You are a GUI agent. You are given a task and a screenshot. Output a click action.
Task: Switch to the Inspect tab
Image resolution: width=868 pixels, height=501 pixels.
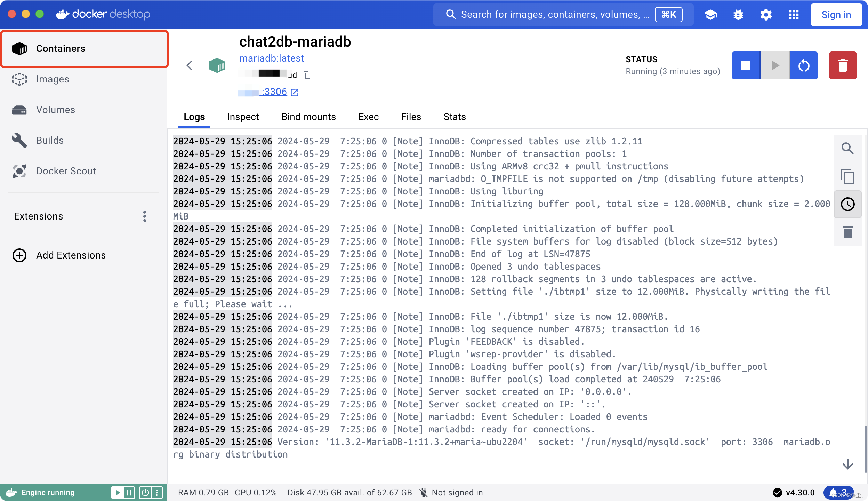pos(243,117)
